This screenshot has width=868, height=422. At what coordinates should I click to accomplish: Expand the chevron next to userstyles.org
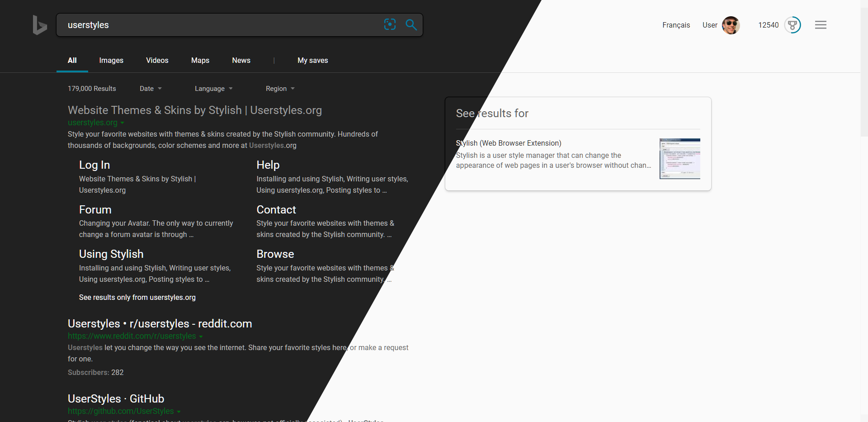point(123,123)
